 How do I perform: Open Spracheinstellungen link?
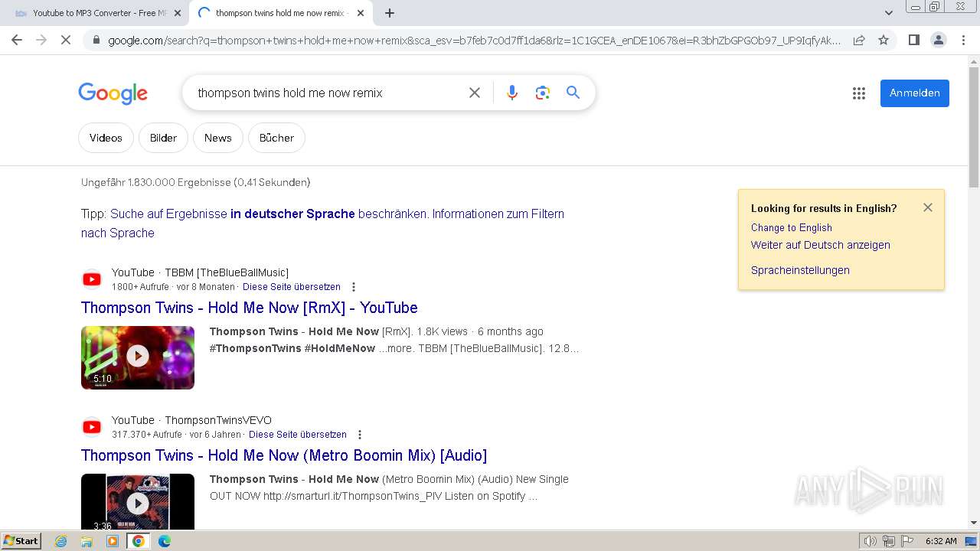800,270
